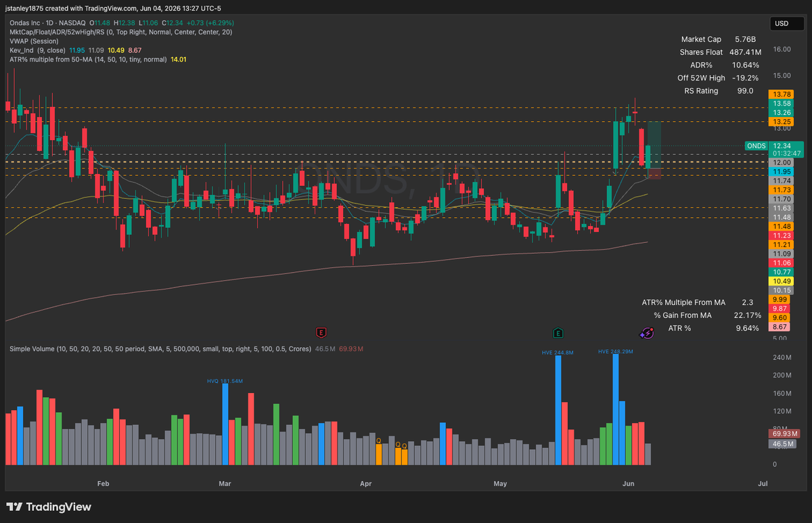Click the gray 11.74 price label
Viewport: 812px width, 523px height.
(x=782, y=181)
